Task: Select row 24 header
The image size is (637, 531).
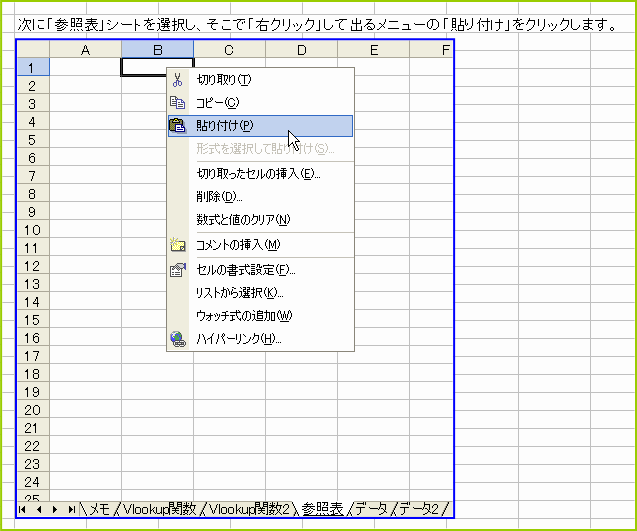Action: click(33, 481)
